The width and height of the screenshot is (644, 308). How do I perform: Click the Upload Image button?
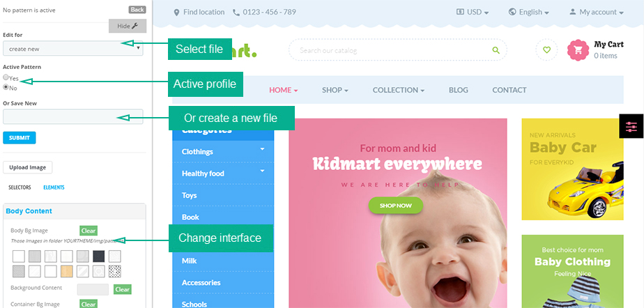(27, 167)
